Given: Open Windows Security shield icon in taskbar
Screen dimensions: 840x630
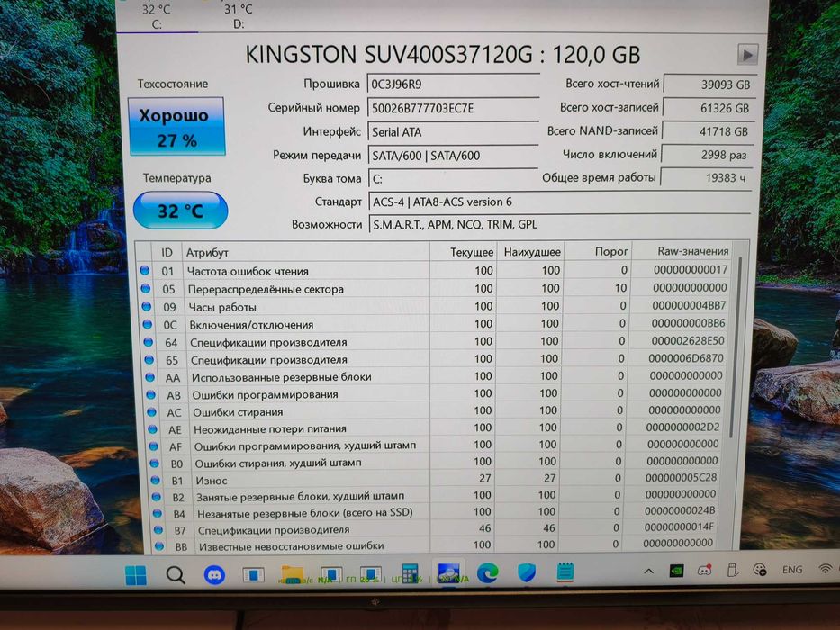Looking at the screenshot, I should (x=527, y=572).
